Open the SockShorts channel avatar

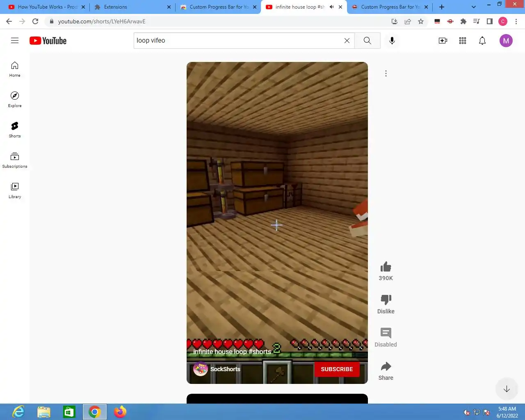[x=201, y=369]
